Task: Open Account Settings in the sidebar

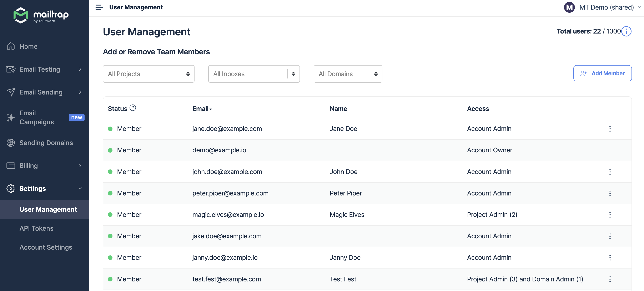Action: tap(46, 247)
